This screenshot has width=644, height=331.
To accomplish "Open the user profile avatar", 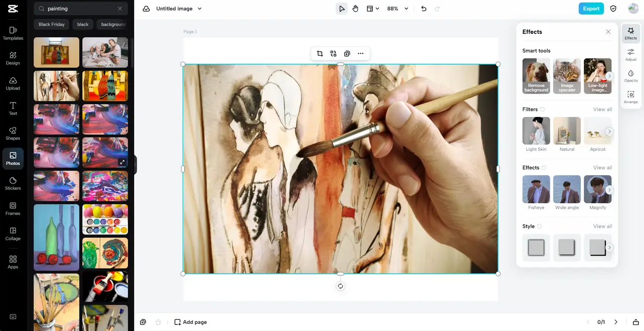I will 633,9.
